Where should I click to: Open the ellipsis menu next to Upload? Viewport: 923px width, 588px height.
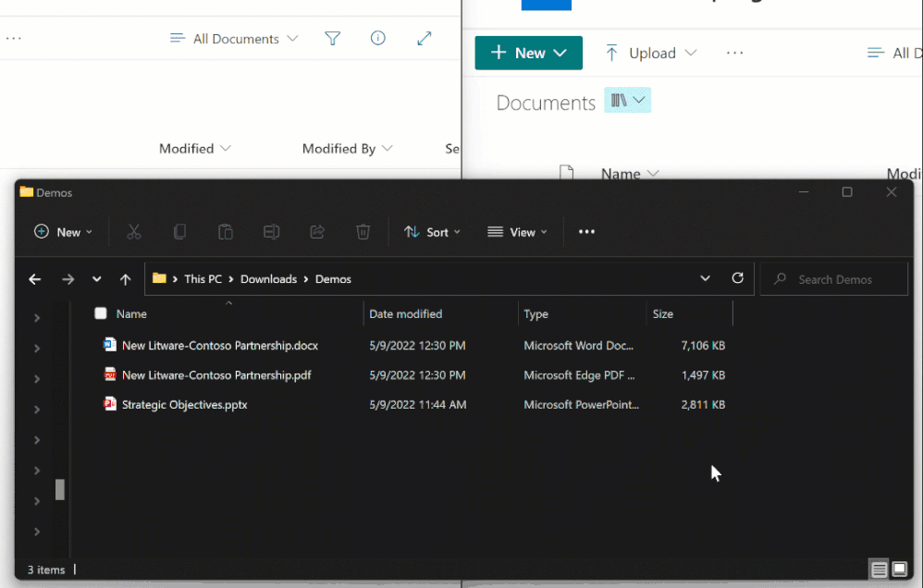[734, 53]
